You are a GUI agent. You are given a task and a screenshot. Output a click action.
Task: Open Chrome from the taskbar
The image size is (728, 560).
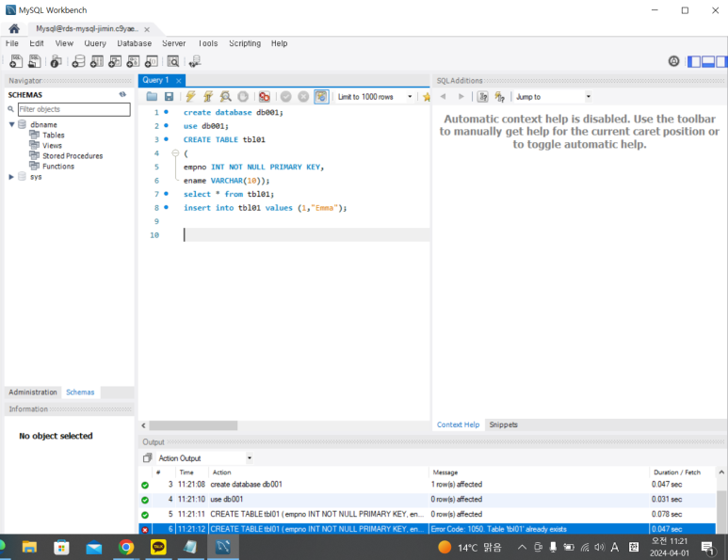coord(126,548)
